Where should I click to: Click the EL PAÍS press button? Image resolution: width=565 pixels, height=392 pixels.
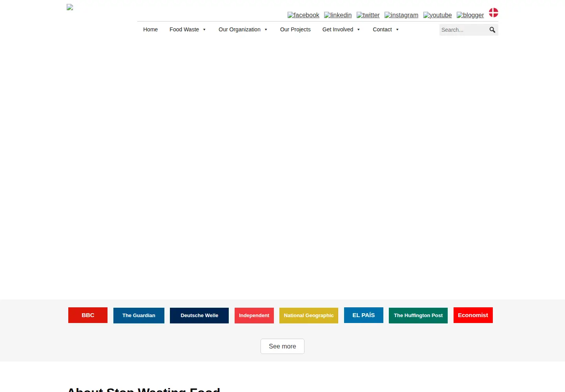pos(364,315)
